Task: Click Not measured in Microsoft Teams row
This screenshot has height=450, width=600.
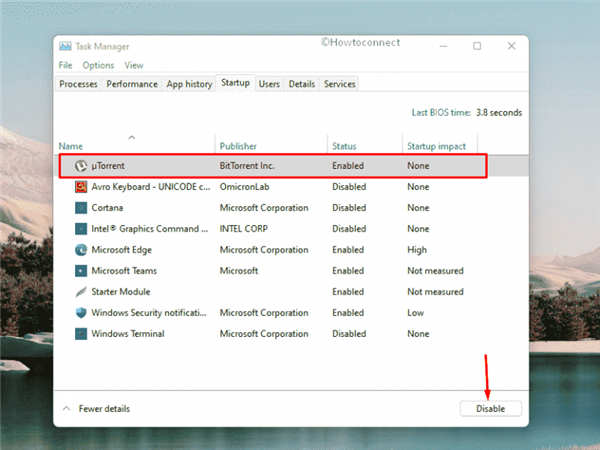Action: (435, 271)
